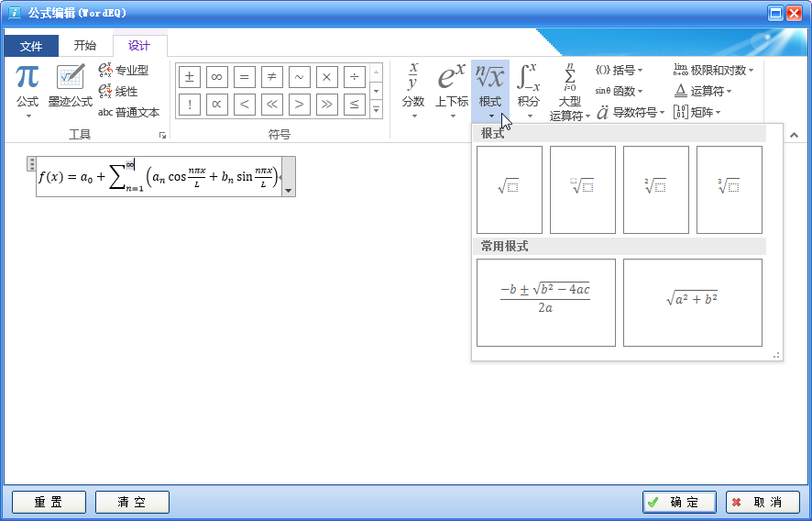Open the 括号 bracket dropdown
The width and height of the screenshot is (812, 521).
pyautogui.click(x=620, y=70)
